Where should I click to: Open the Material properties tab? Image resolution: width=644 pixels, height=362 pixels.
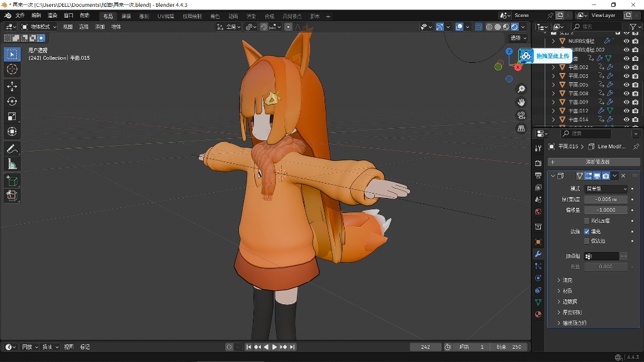point(538,314)
